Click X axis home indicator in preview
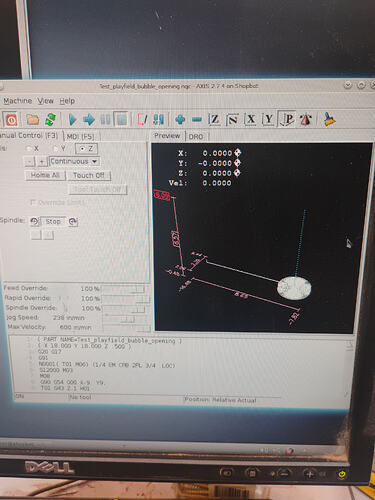Screen dimensions: 375x500 [237, 153]
